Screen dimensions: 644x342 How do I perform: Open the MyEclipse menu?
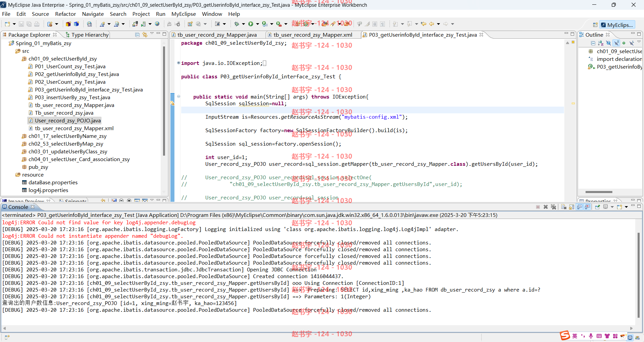tap(184, 14)
